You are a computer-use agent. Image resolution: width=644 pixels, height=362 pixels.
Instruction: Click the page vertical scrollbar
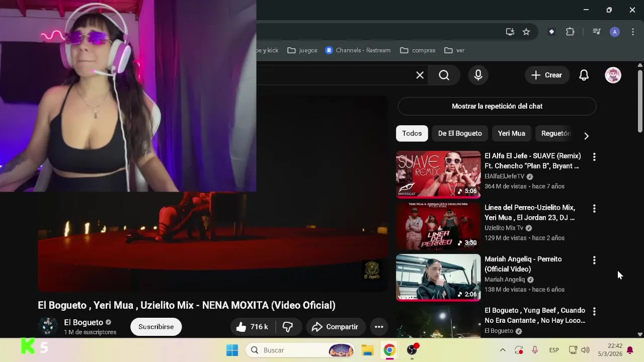click(640, 101)
